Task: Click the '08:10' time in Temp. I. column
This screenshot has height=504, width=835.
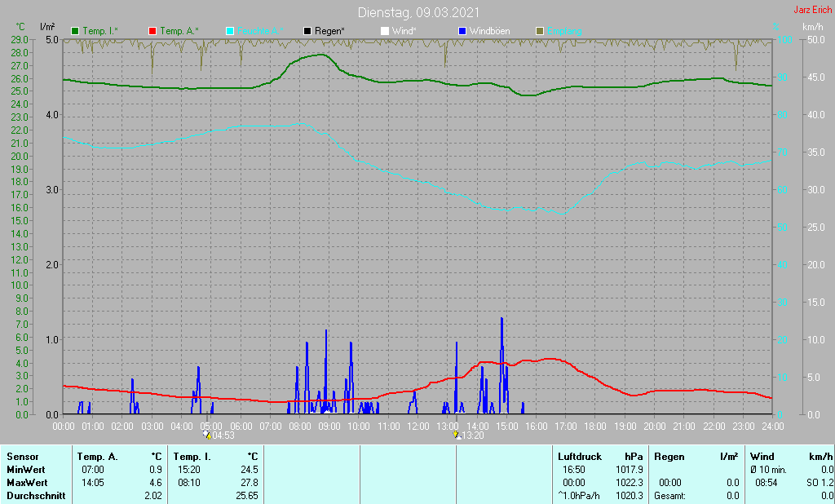Action: coord(189,483)
